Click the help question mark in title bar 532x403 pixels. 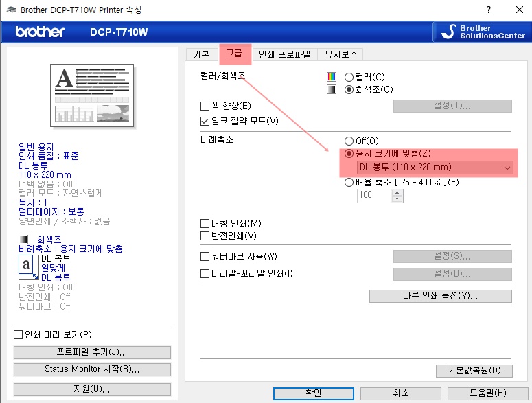click(489, 10)
